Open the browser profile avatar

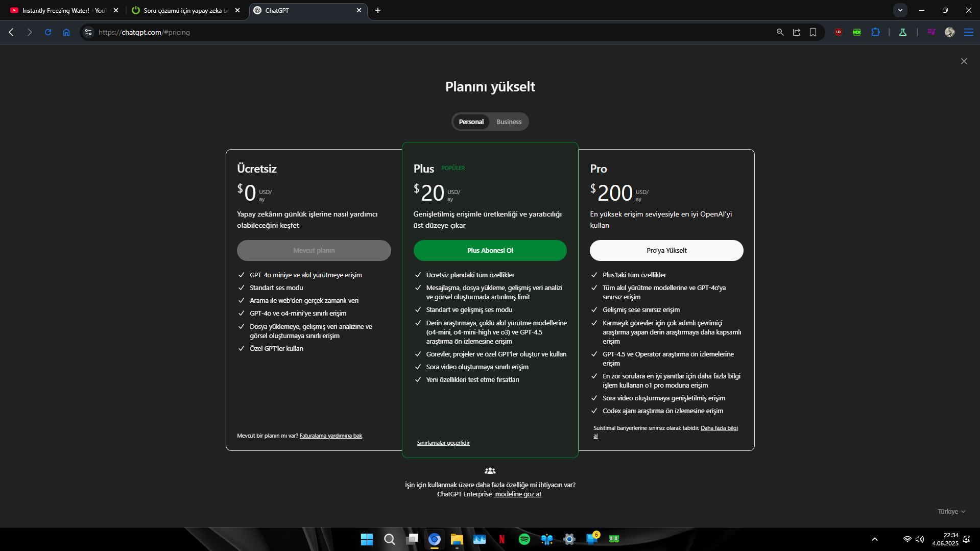click(950, 32)
